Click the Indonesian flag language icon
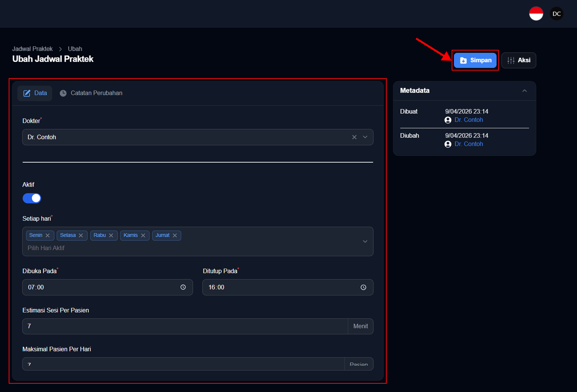Image resolution: width=577 pixels, height=392 pixels. (536, 14)
